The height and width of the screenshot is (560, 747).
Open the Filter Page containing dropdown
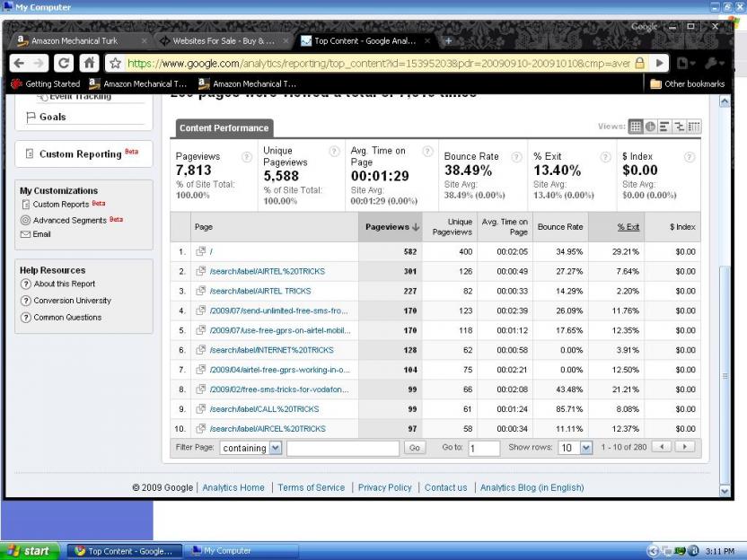coord(251,448)
